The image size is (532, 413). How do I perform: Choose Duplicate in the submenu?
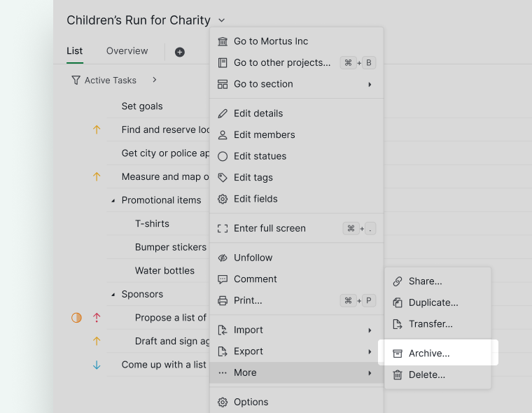437,302
